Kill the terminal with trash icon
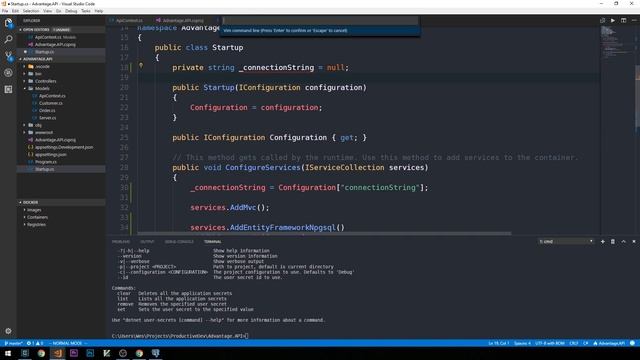Image resolution: width=640 pixels, height=360 pixels. click(x=613, y=242)
